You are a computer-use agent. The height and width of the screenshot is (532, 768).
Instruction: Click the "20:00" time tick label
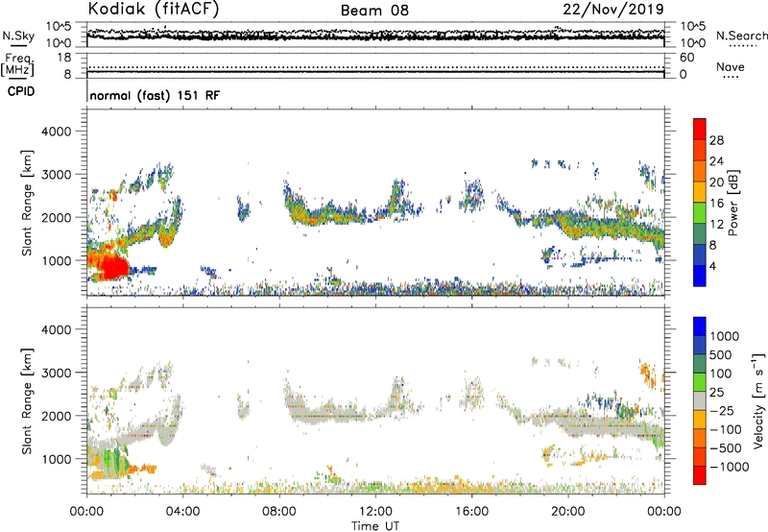click(x=567, y=512)
